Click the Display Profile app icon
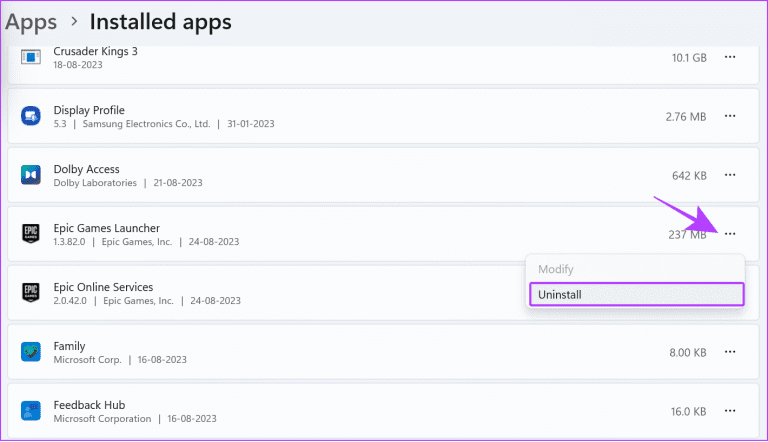 point(30,117)
